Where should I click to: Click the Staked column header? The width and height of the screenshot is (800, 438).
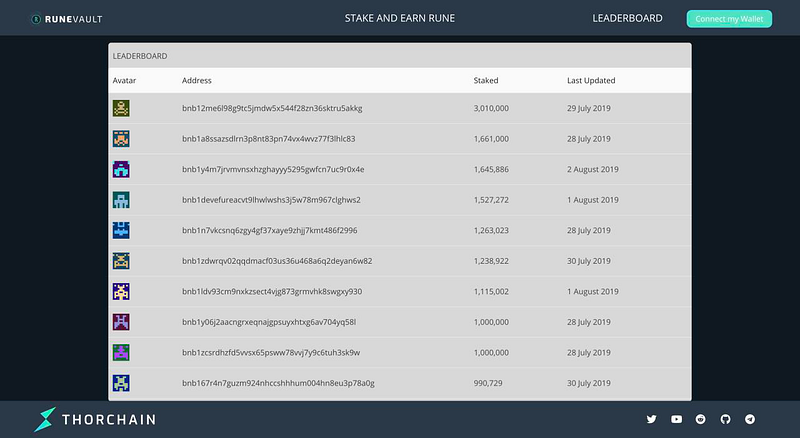(x=486, y=81)
